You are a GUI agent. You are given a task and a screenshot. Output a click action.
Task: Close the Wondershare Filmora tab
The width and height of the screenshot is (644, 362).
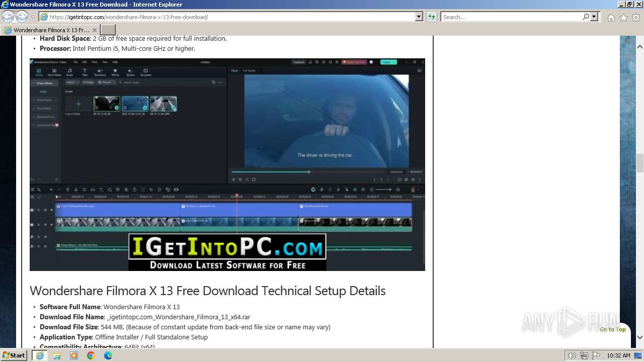pyautogui.click(x=94, y=30)
